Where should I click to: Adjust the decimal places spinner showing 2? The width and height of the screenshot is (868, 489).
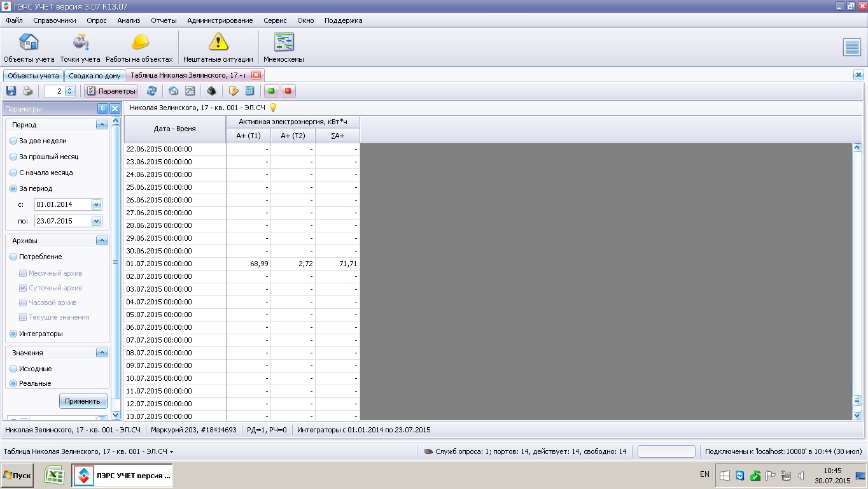point(69,91)
